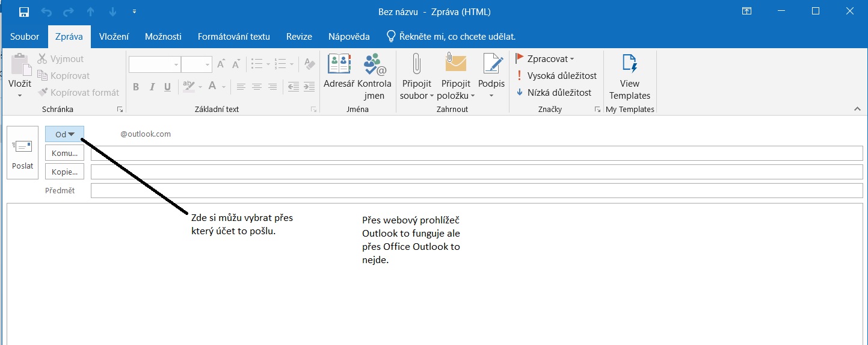Click the increase indent icon

coord(309,87)
